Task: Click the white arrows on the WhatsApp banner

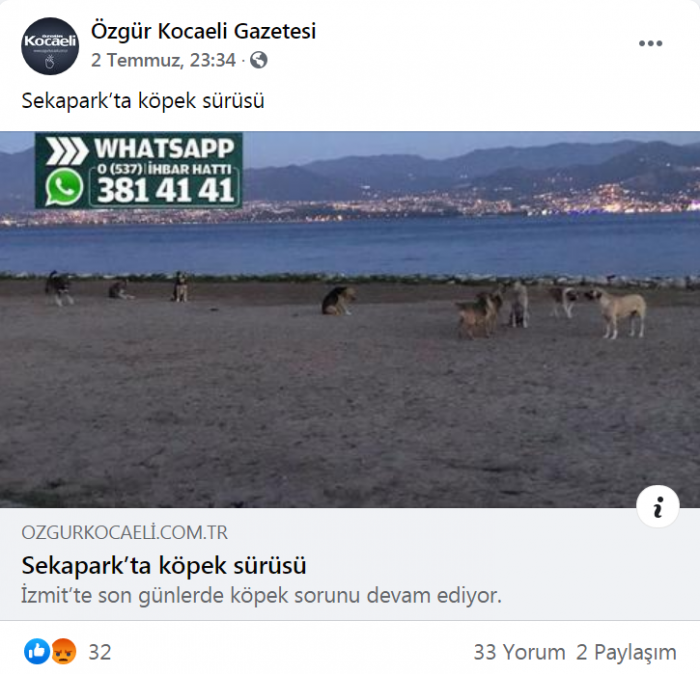Action: (67, 151)
